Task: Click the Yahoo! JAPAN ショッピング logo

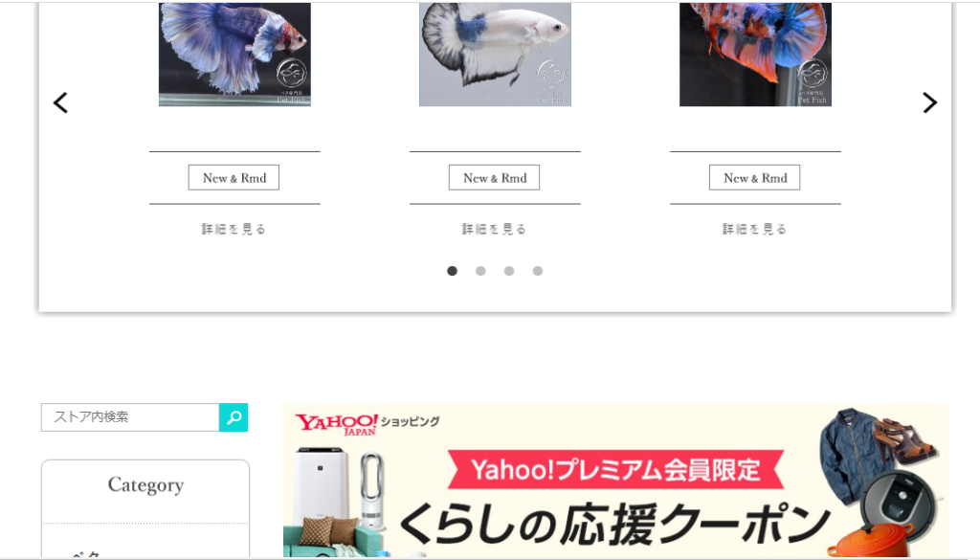Action: [367, 424]
